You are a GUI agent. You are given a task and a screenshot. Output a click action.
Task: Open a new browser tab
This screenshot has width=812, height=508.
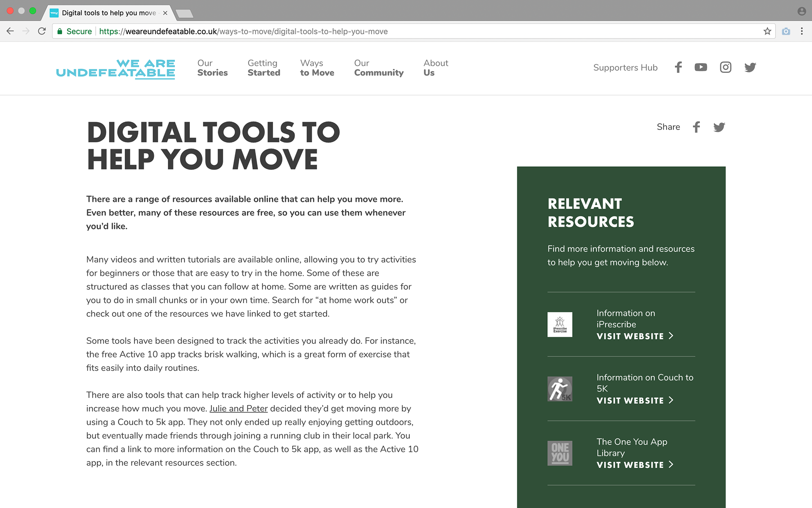point(184,14)
